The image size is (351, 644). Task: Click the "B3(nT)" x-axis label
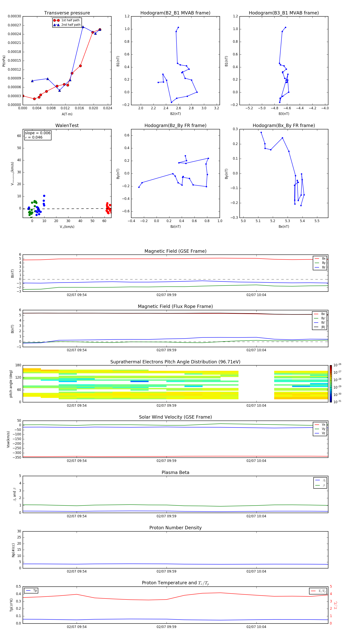point(284,114)
